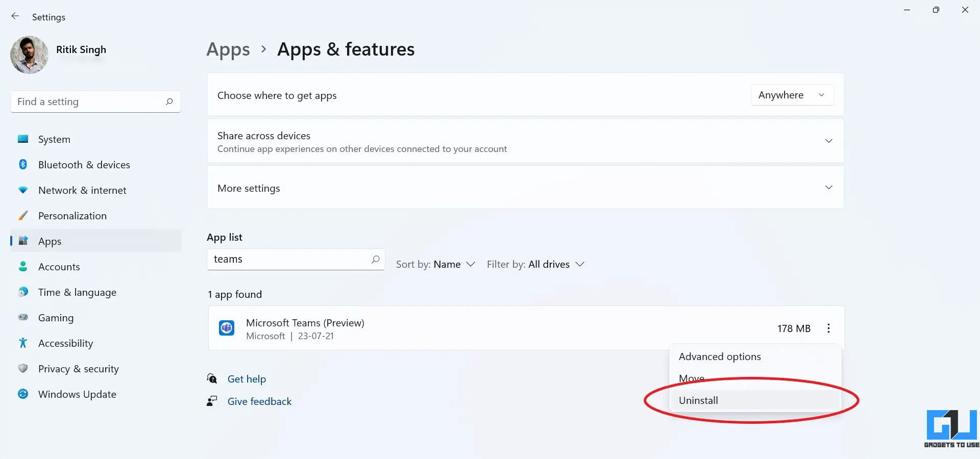980x459 pixels.
Task: Click the app list search box containing teams
Action: tap(296, 259)
